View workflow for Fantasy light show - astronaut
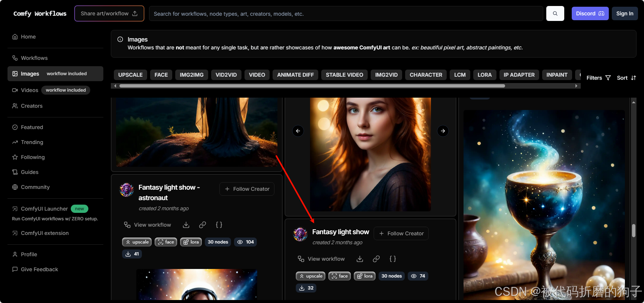644x303 pixels. tap(148, 225)
